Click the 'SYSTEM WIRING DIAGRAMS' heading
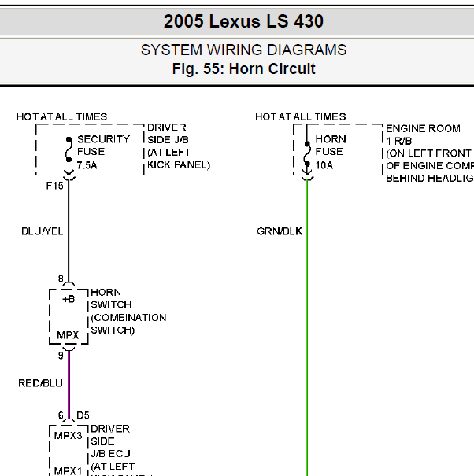The width and height of the screenshot is (474, 476). point(243,50)
